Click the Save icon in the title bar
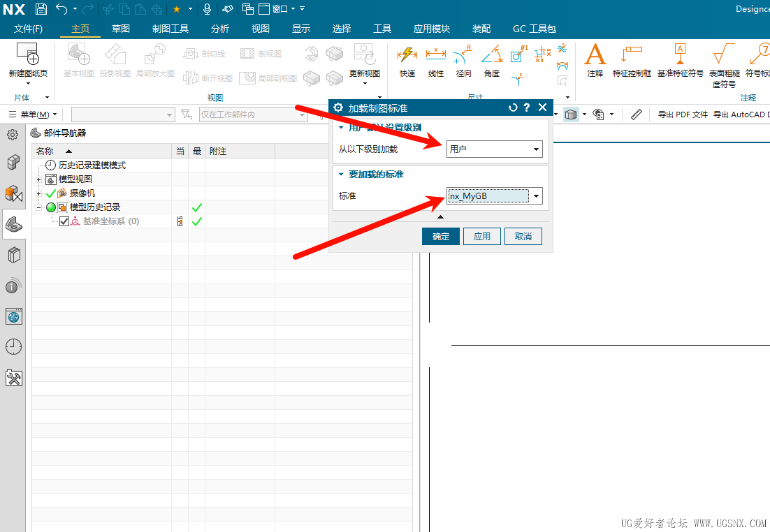Viewport: 770px width, 532px height. 41,9
